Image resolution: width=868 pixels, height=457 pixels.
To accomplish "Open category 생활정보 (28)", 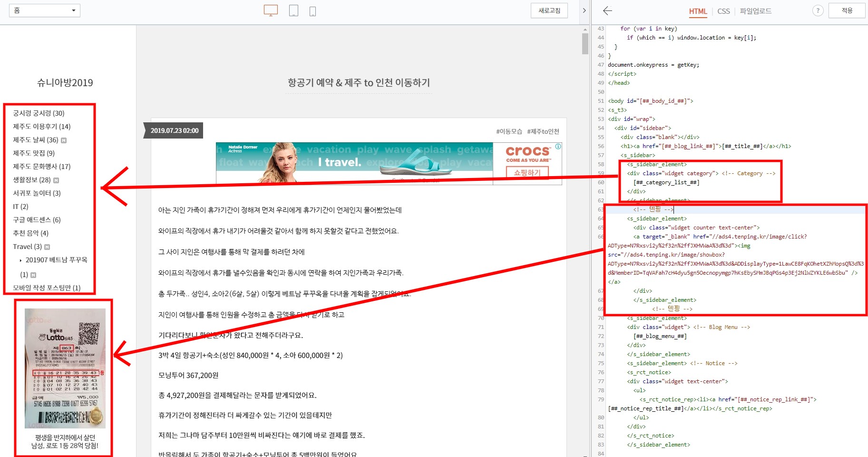I will (x=31, y=180).
